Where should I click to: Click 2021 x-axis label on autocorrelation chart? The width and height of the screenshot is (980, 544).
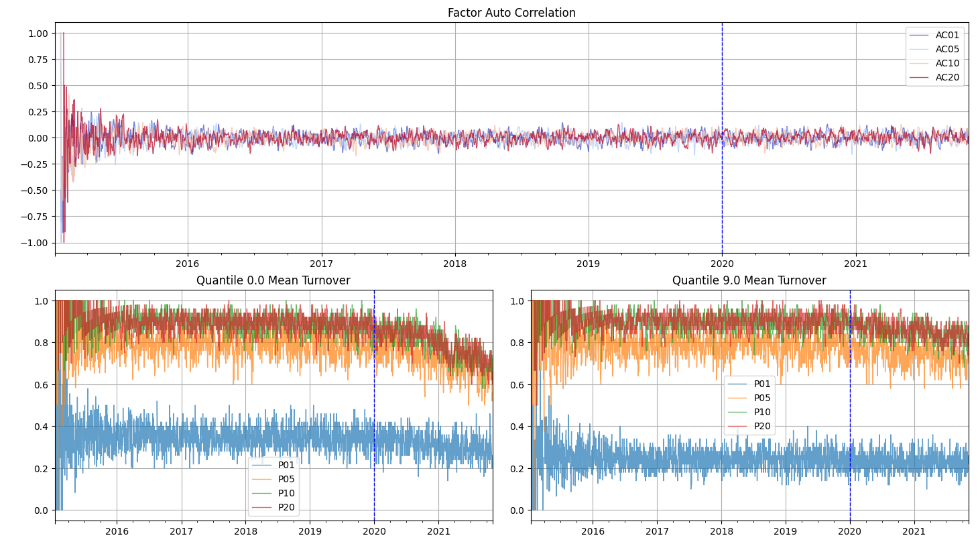pyautogui.click(x=856, y=264)
